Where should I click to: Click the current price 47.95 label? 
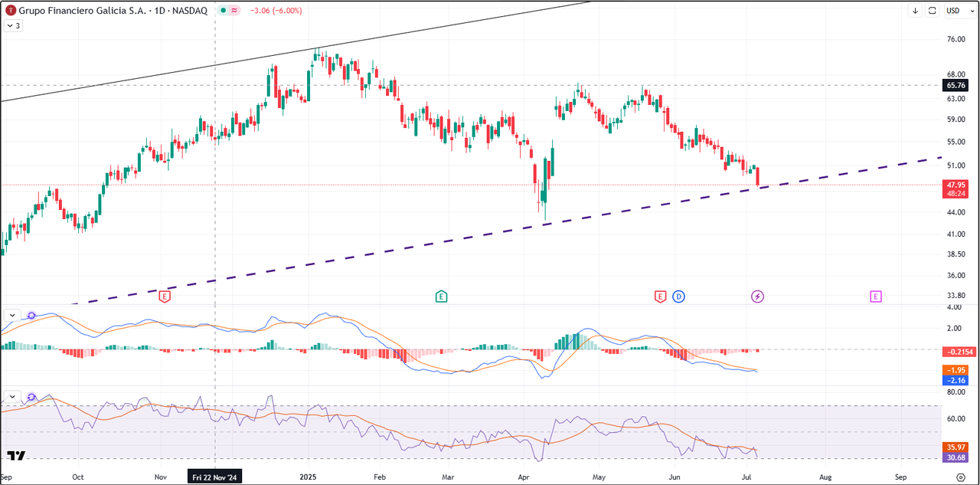[x=956, y=185]
